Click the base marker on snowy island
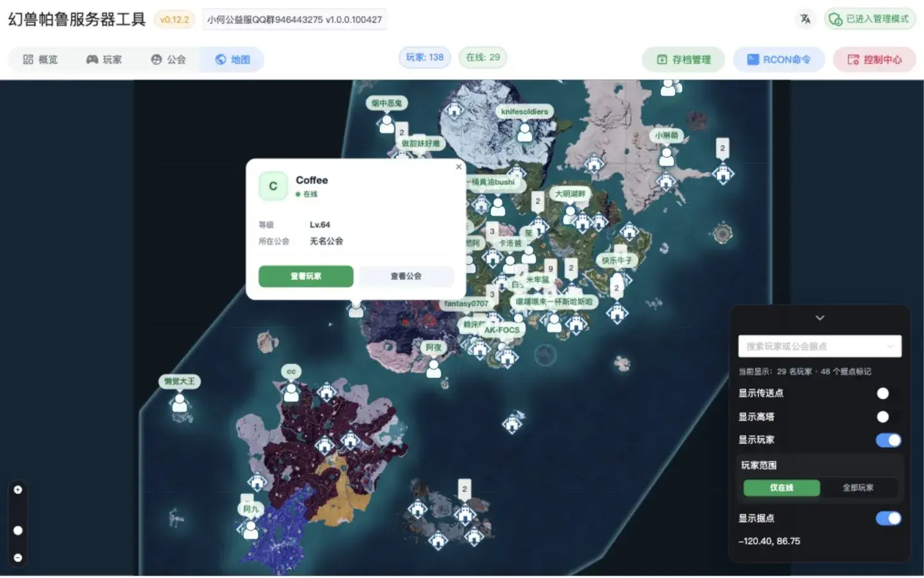This screenshot has width=924, height=578. point(454,109)
